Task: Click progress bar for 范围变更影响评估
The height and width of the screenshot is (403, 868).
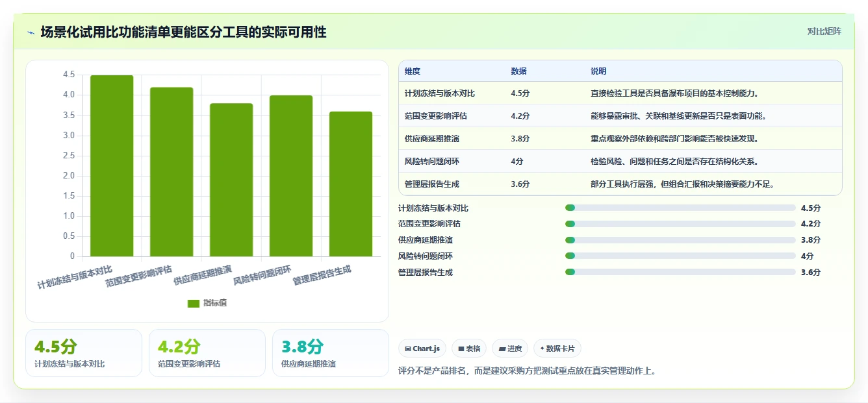Action: tap(680, 224)
